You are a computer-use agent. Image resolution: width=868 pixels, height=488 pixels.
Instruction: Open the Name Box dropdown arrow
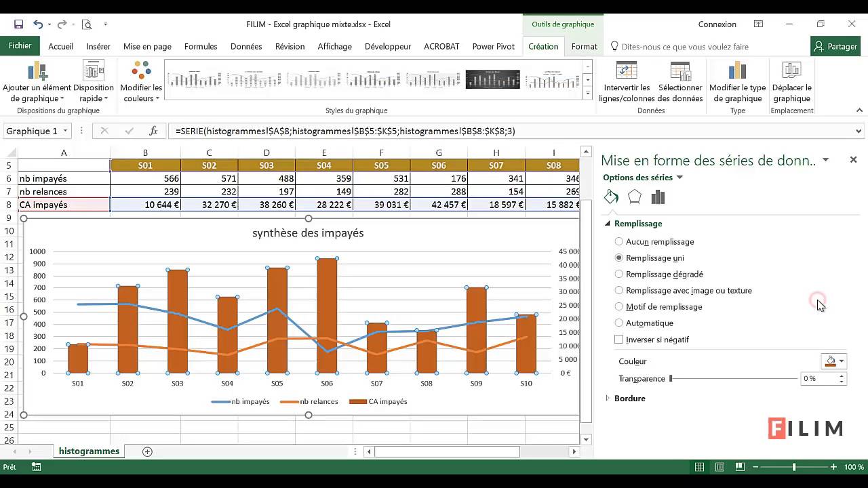coord(66,131)
